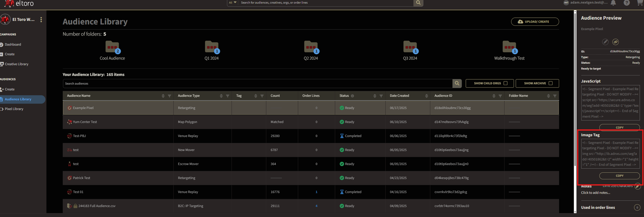Select the Example Pixel audience row
Image resolution: width=644 pixels, height=217 pixels.
click(311, 108)
